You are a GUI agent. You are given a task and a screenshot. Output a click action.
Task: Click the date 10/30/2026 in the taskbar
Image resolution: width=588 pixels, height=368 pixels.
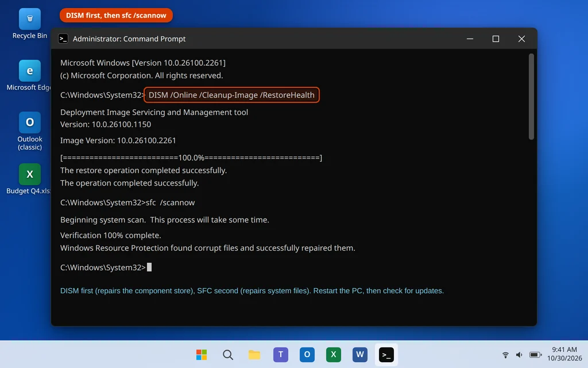tap(564, 358)
